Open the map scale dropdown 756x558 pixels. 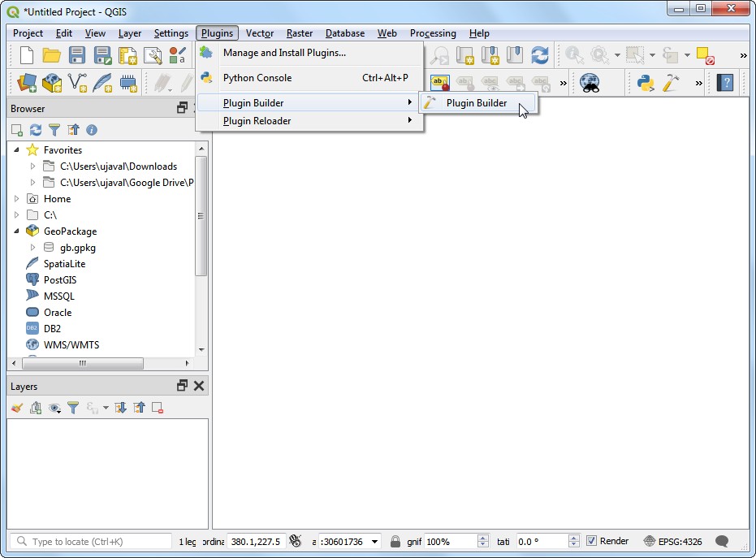tap(374, 542)
